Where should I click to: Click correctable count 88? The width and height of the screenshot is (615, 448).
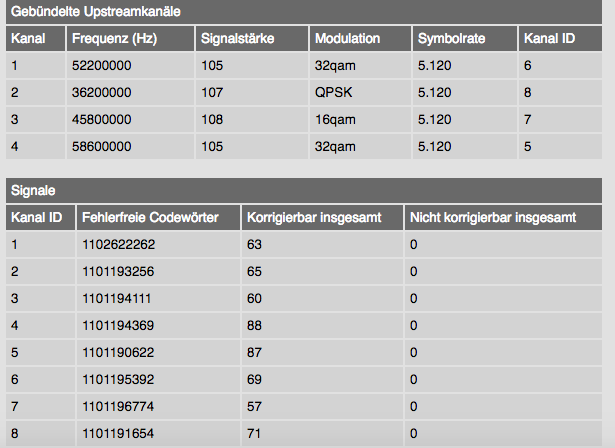click(257, 325)
